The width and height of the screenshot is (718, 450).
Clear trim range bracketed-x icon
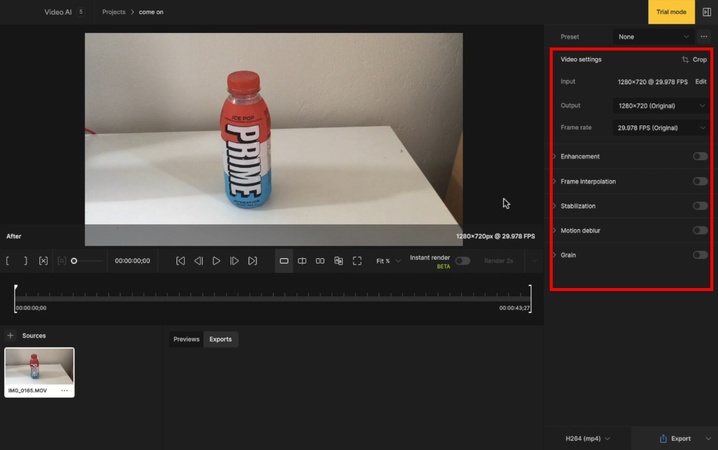43,261
